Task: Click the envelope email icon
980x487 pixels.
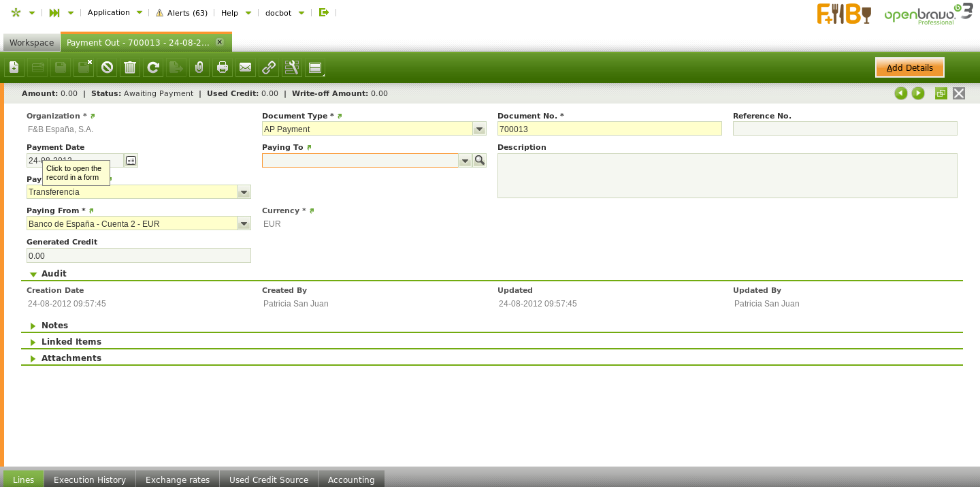Action: [x=246, y=67]
